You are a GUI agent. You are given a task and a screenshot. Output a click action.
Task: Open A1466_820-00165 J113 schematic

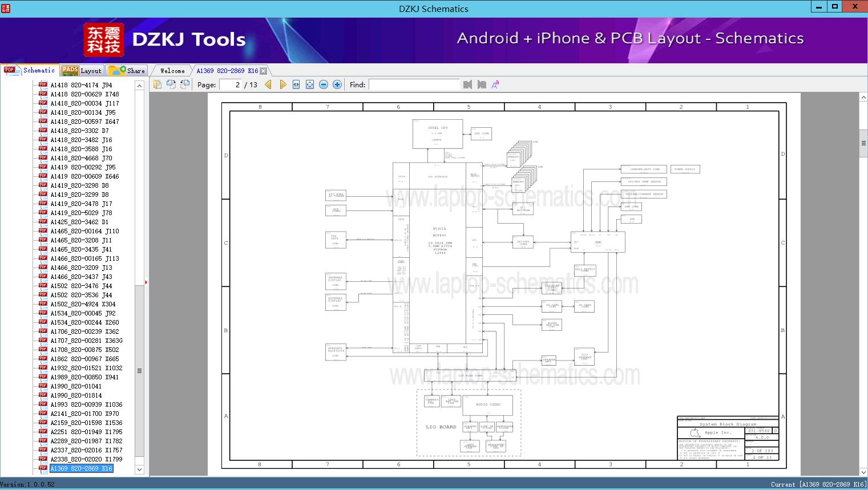click(84, 258)
